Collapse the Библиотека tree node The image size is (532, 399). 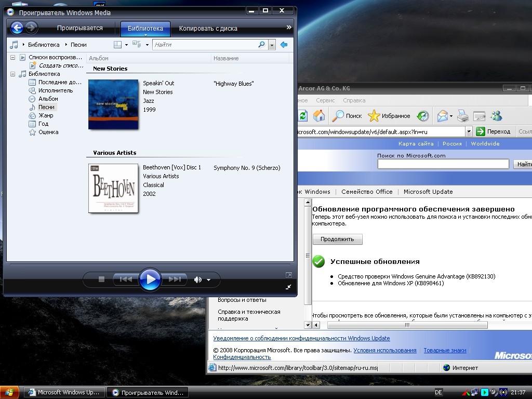tap(13, 74)
